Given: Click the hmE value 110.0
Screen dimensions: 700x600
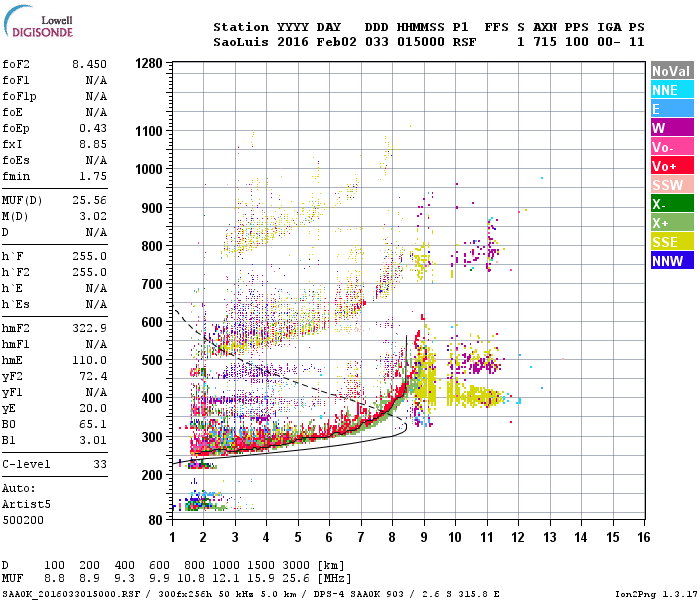Looking at the screenshot, I should [89, 360].
